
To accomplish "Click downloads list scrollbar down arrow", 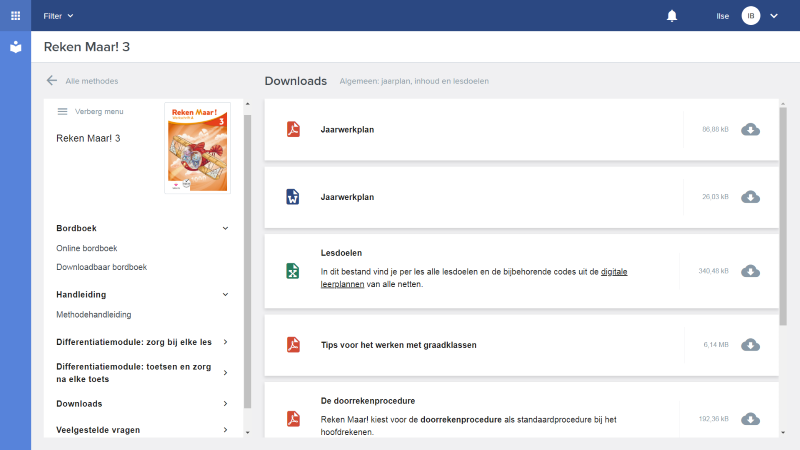I will coord(783,433).
